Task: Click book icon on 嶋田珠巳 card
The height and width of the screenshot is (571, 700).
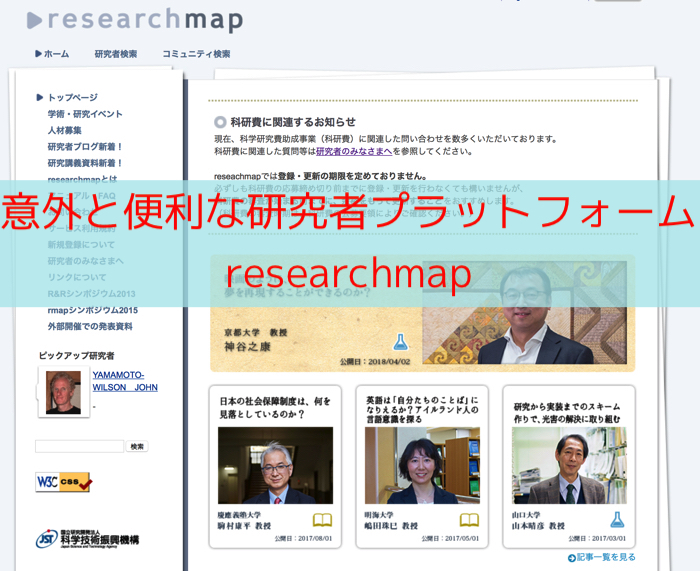Action: pos(469,520)
